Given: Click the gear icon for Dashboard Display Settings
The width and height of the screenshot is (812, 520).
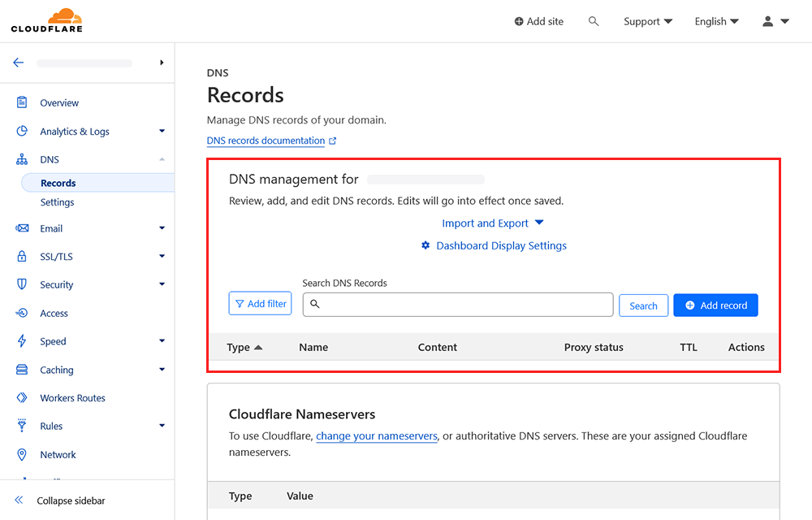Looking at the screenshot, I should click(x=425, y=245).
